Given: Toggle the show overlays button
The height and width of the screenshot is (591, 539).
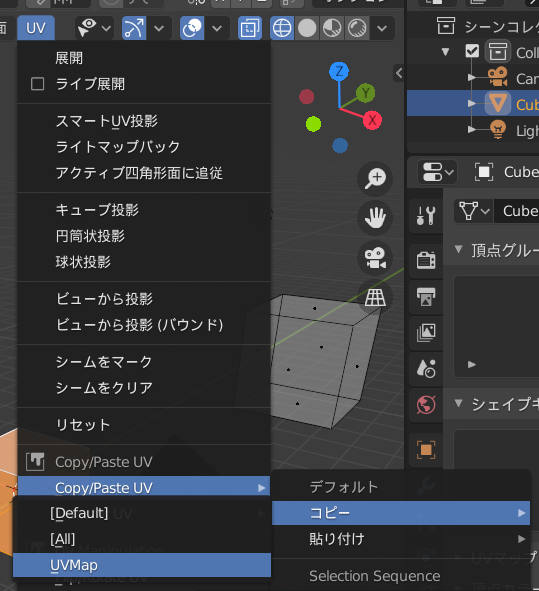Looking at the screenshot, I should click(x=192, y=28).
